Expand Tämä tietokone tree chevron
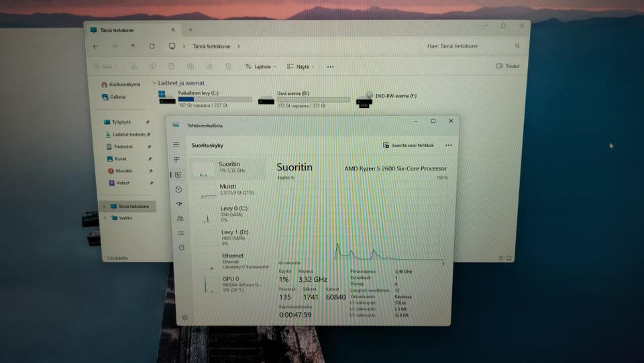This screenshot has width=644, height=363. click(104, 206)
